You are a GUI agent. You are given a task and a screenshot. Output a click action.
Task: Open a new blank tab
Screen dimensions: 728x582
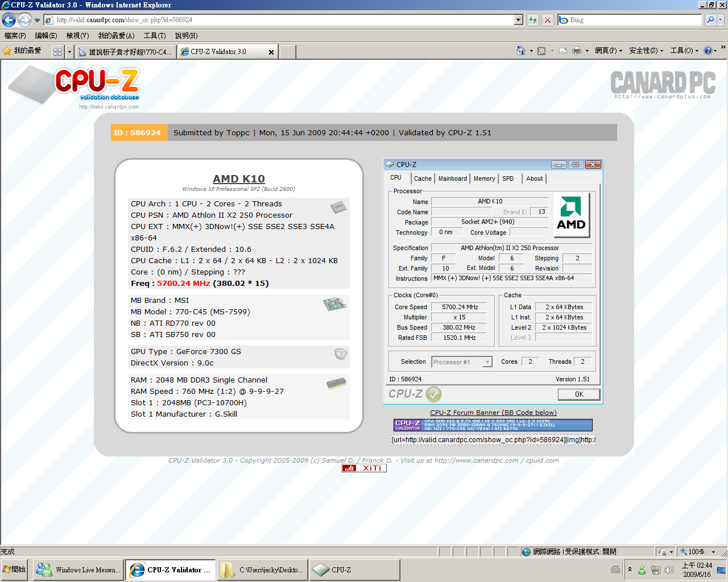click(x=288, y=52)
